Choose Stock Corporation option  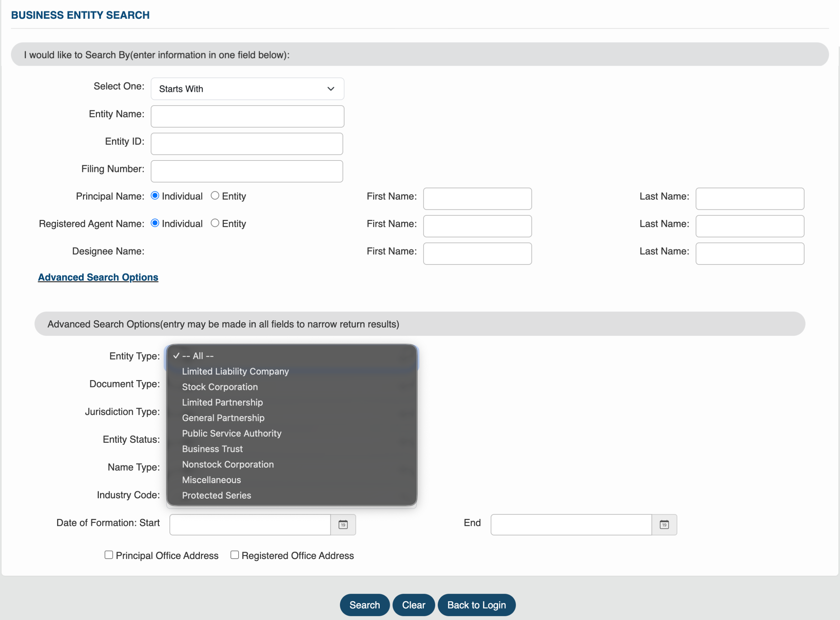click(291, 387)
